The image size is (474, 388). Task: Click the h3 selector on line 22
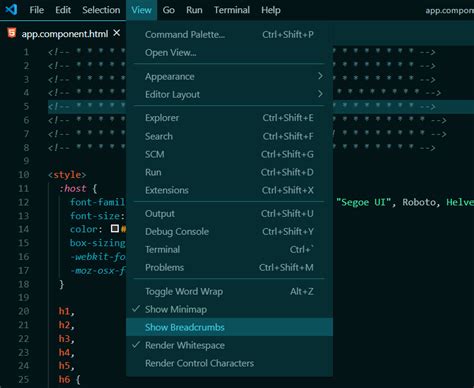[64, 338]
